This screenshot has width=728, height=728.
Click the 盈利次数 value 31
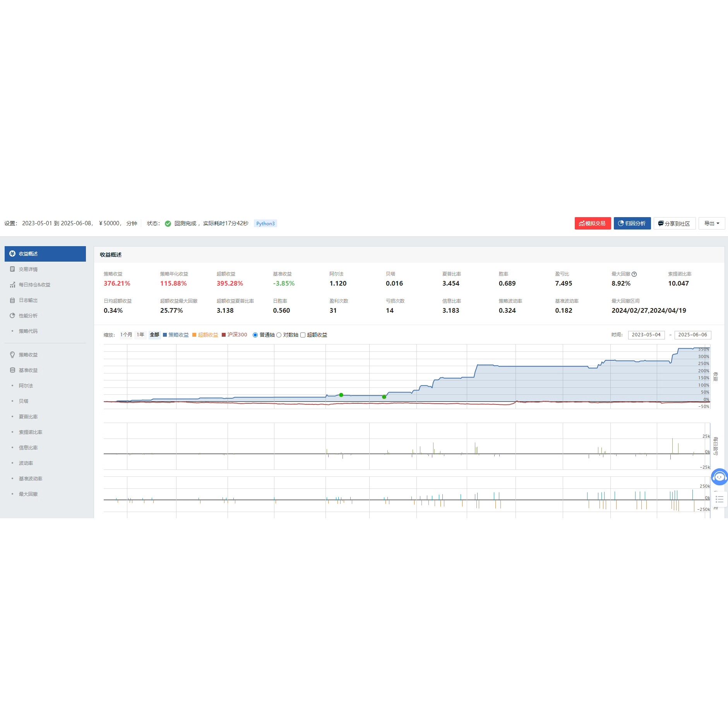point(333,311)
